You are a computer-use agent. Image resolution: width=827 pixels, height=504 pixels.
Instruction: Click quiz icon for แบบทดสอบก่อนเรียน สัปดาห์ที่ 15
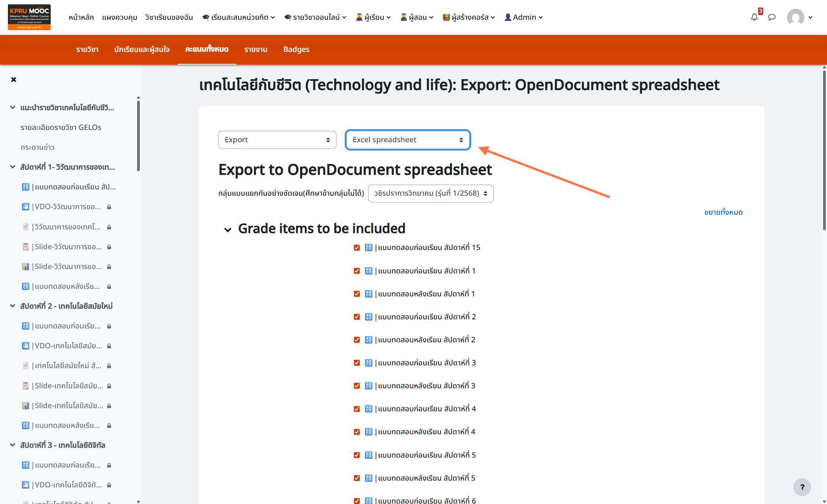(369, 248)
